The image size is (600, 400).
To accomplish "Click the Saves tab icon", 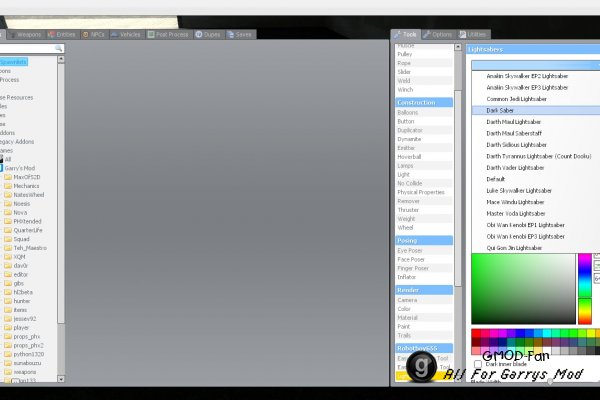I will click(230, 34).
